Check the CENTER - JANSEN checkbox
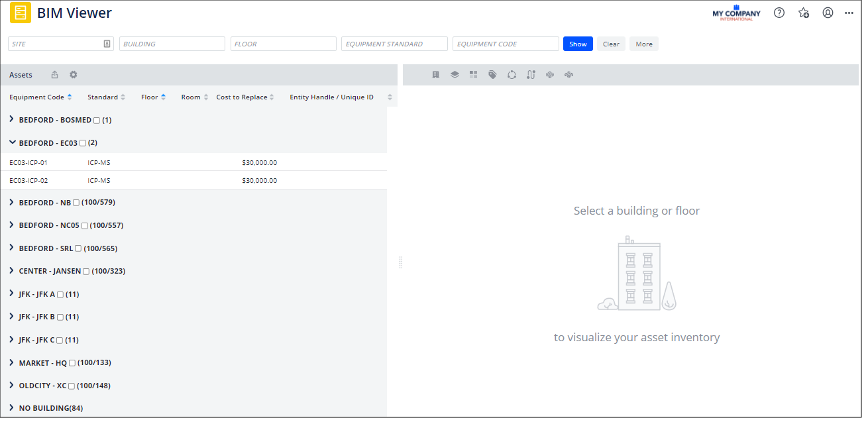This screenshot has width=868, height=424. 86,272
